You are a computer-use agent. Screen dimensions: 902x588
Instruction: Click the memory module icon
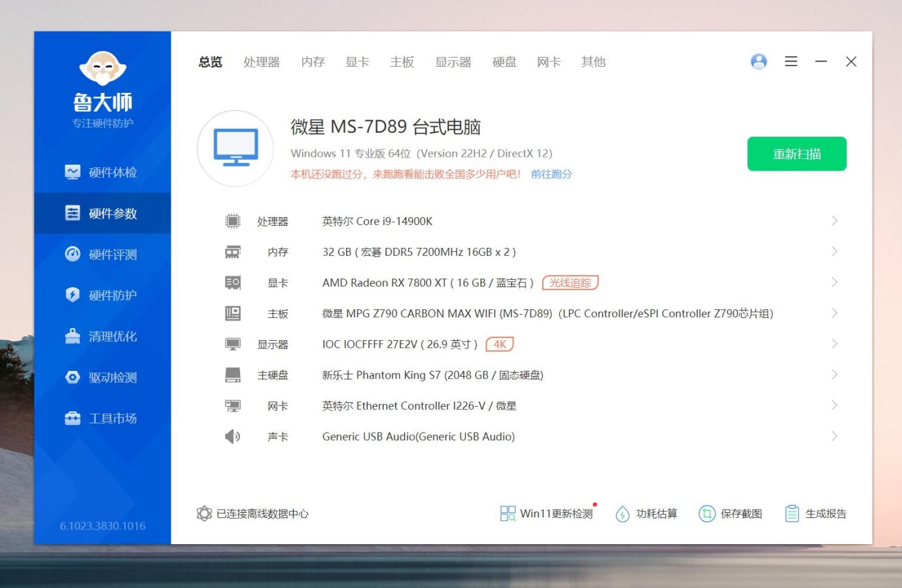click(233, 252)
